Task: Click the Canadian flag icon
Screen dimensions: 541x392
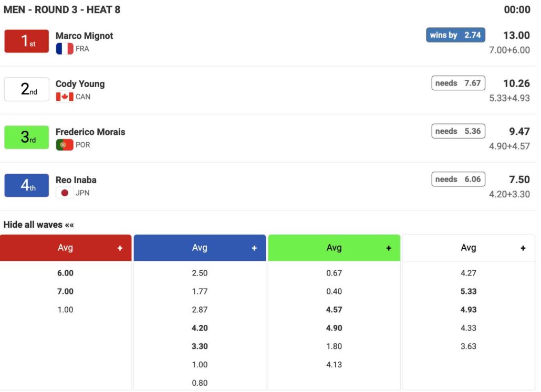Action: (64, 97)
